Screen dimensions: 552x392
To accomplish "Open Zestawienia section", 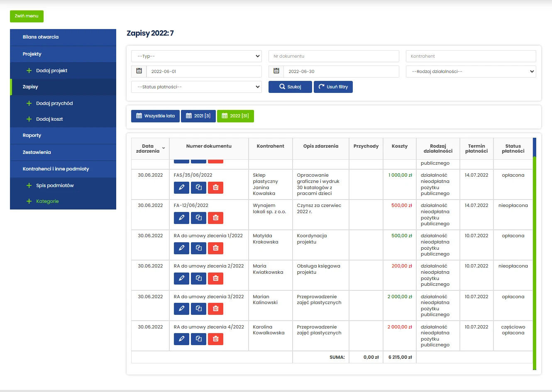I will [x=63, y=152].
